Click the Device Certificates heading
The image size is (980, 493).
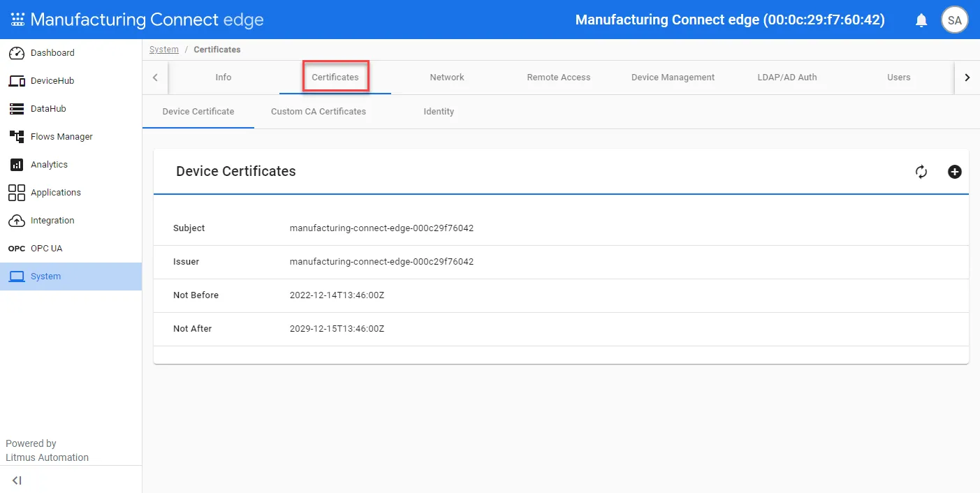(x=236, y=171)
